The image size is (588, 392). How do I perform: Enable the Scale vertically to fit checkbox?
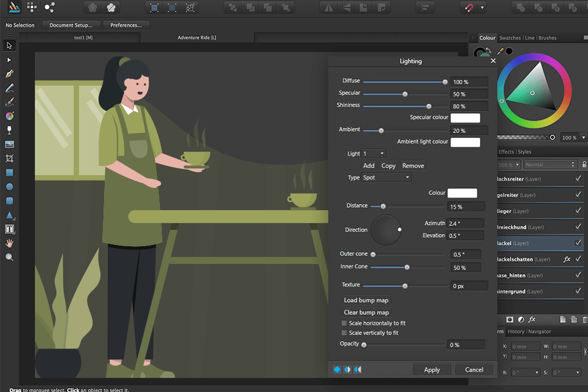pos(345,333)
